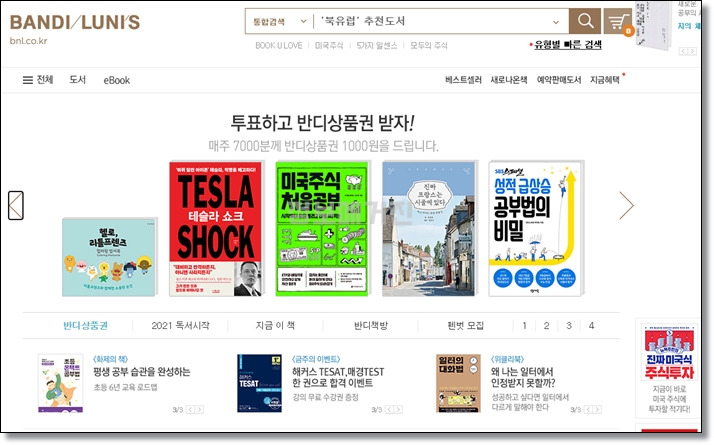Go to previous book carousel slide
This screenshot has height=445, width=714.
click(16, 205)
